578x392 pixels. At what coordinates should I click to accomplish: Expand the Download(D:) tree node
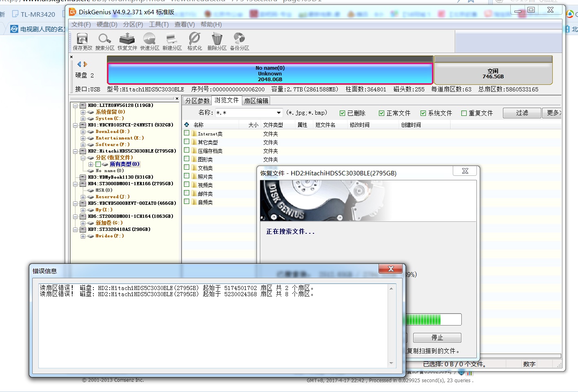(83, 132)
